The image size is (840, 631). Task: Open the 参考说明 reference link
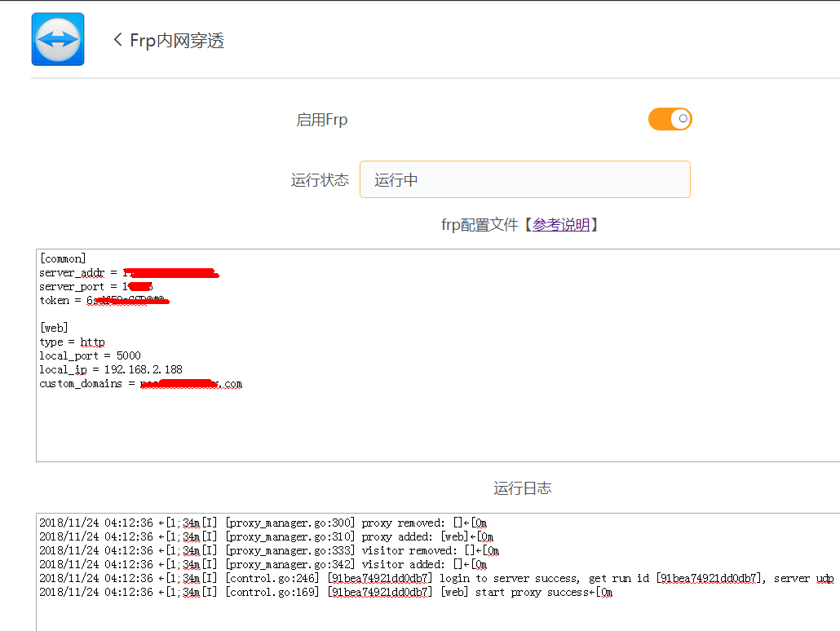click(x=561, y=225)
